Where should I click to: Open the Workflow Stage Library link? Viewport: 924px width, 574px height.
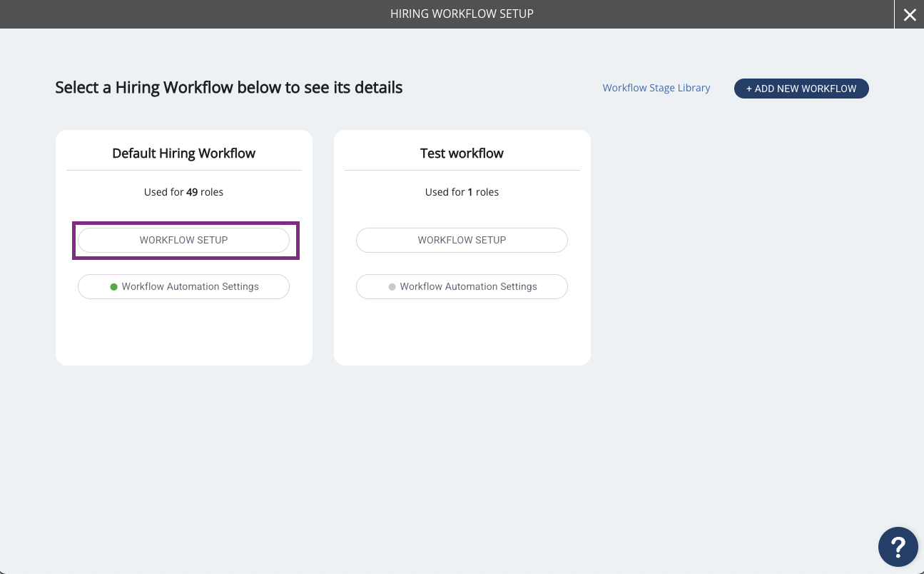[656, 88]
